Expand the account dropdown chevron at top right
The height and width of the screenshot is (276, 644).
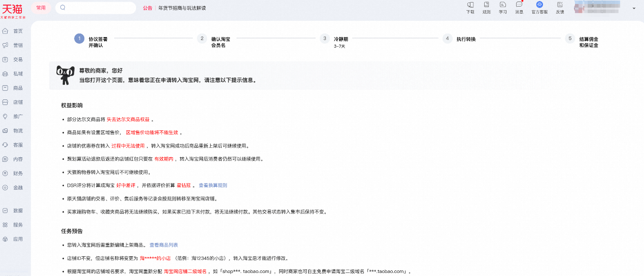tap(634, 8)
